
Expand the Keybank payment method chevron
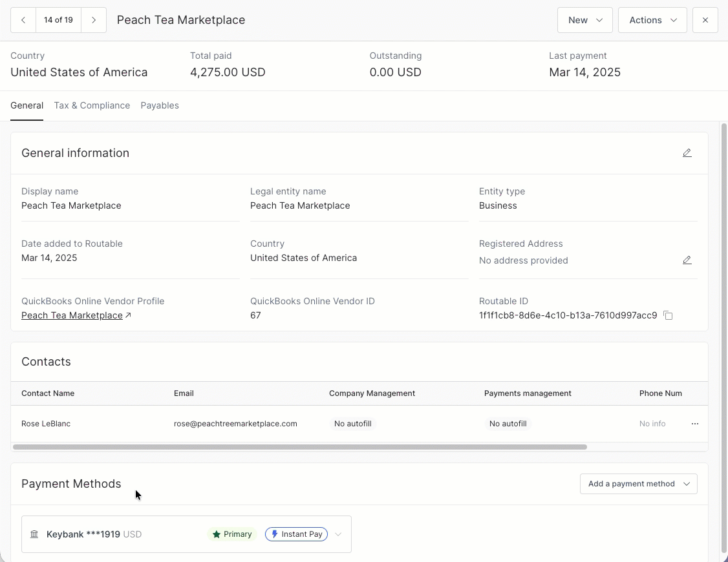pyautogui.click(x=339, y=534)
